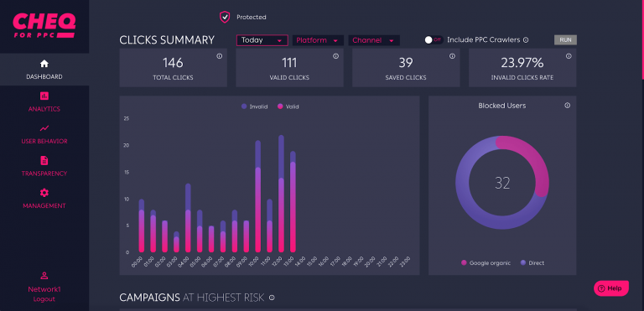Click the RUN button
This screenshot has height=311, width=644.
coord(565,40)
